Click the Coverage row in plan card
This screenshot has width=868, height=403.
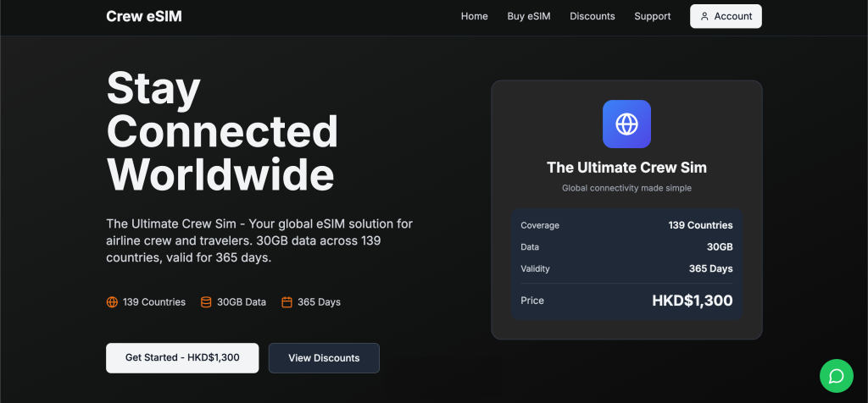(x=626, y=225)
